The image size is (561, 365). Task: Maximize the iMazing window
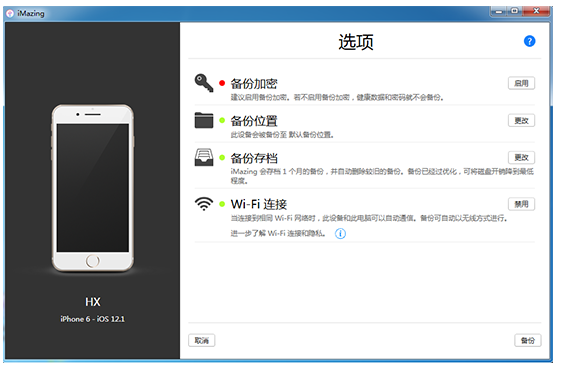[514, 11]
